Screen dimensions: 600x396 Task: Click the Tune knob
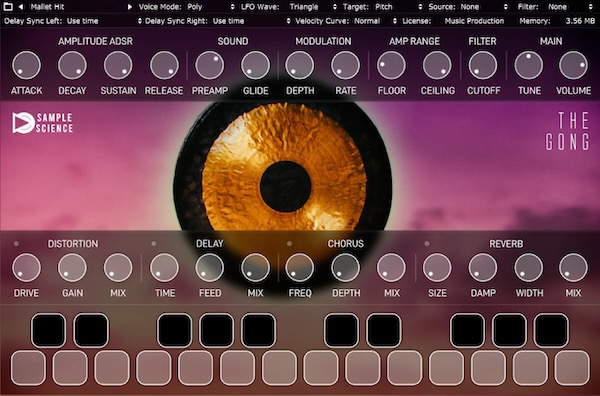click(529, 65)
